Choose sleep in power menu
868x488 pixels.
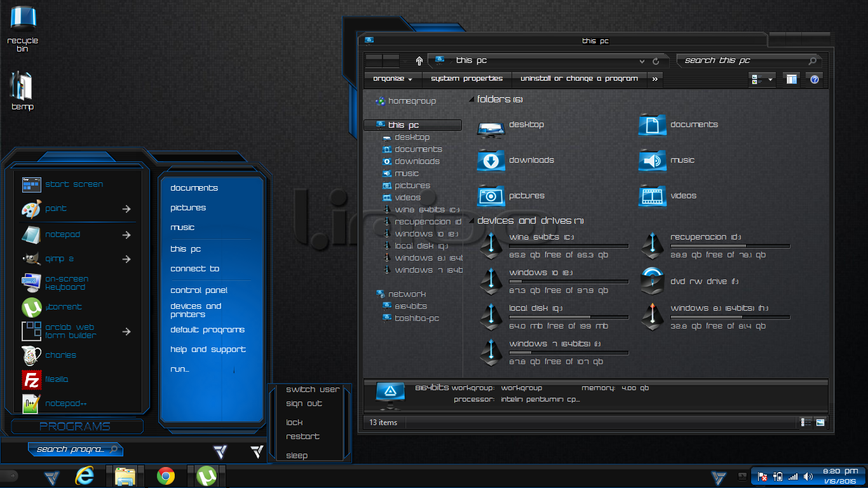[297, 456]
